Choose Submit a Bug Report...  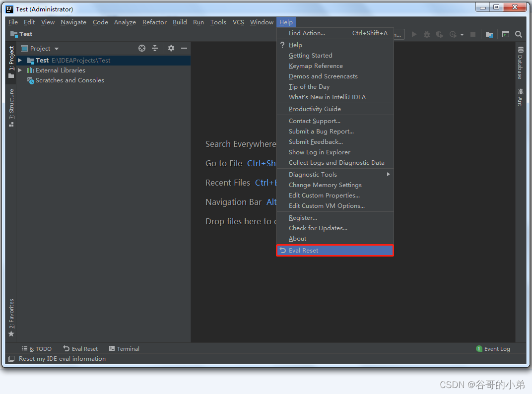coord(335,131)
